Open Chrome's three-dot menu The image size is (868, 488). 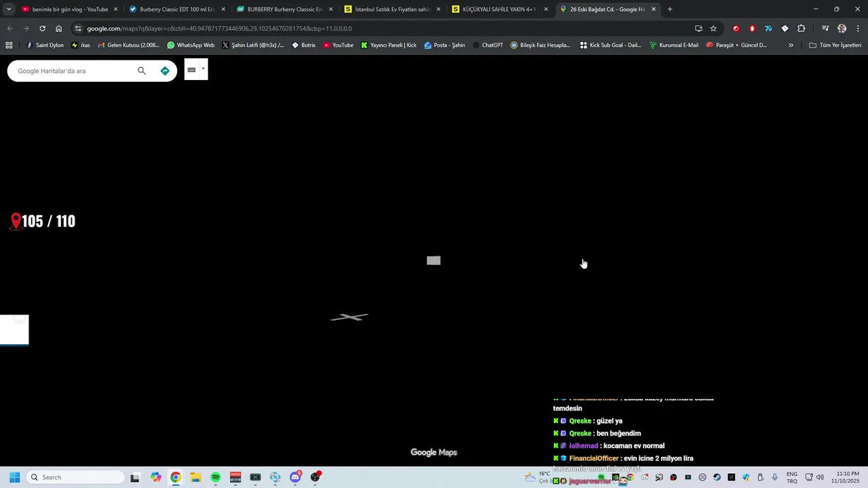[x=859, y=28]
